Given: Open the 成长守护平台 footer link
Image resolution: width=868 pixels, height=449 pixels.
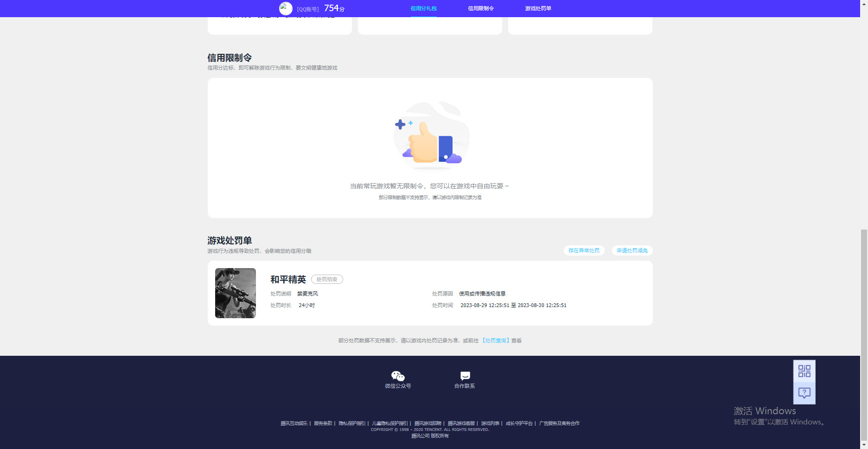Looking at the screenshot, I should pyautogui.click(x=519, y=423).
